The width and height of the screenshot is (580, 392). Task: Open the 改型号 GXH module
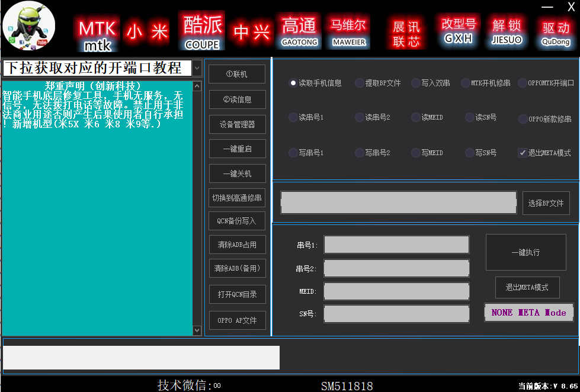(x=458, y=30)
